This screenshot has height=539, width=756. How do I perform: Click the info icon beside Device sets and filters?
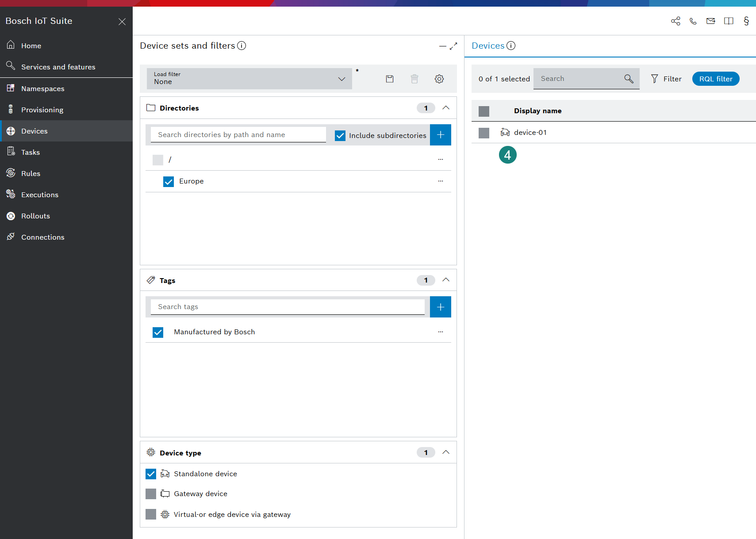pos(242,46)
